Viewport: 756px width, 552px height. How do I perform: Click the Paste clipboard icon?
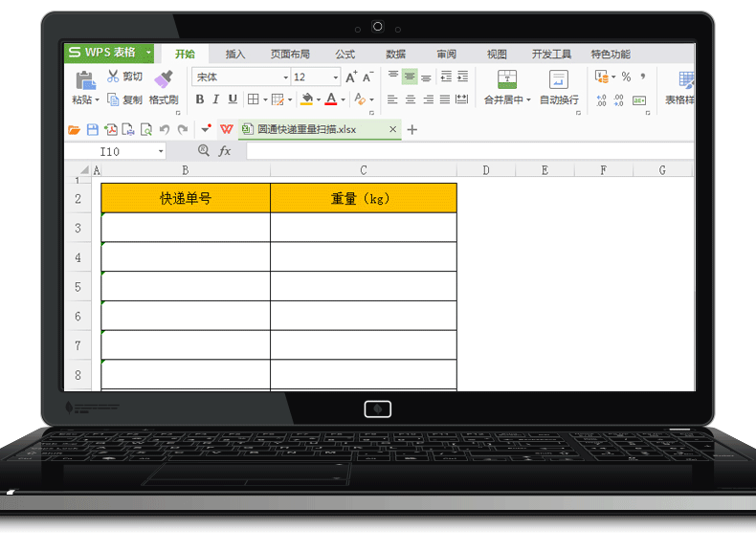click(x=85, y=79)
